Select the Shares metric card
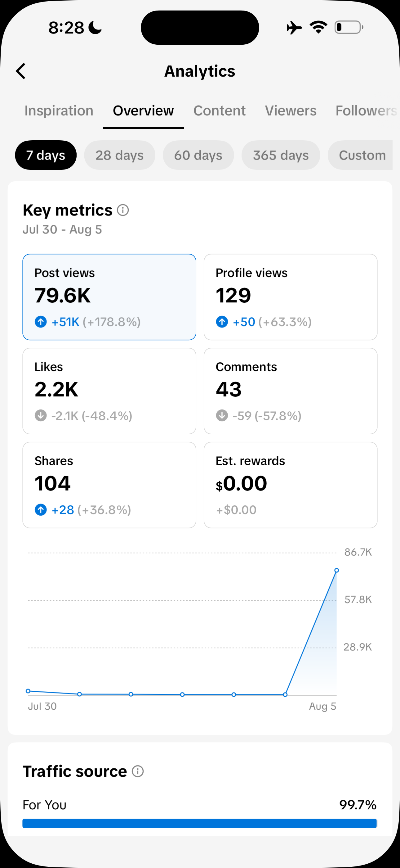 coord(109,485)
